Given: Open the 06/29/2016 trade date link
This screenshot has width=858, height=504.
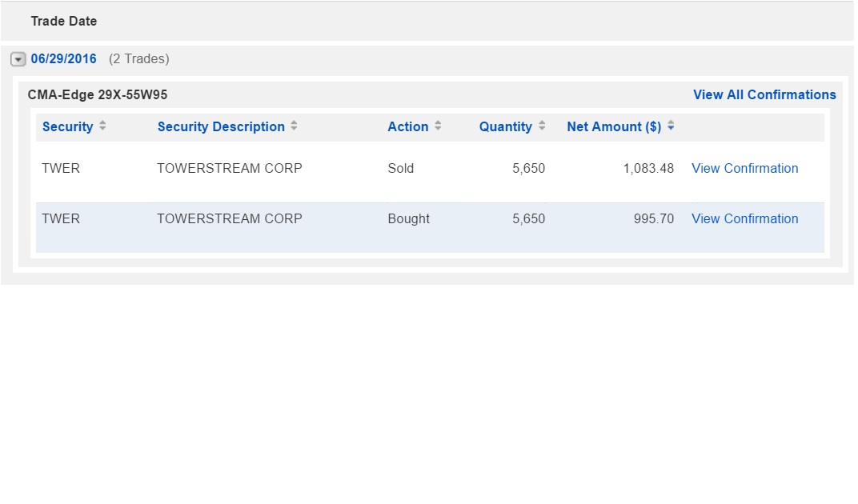Looking at the screenshot, I should point(64,59).
